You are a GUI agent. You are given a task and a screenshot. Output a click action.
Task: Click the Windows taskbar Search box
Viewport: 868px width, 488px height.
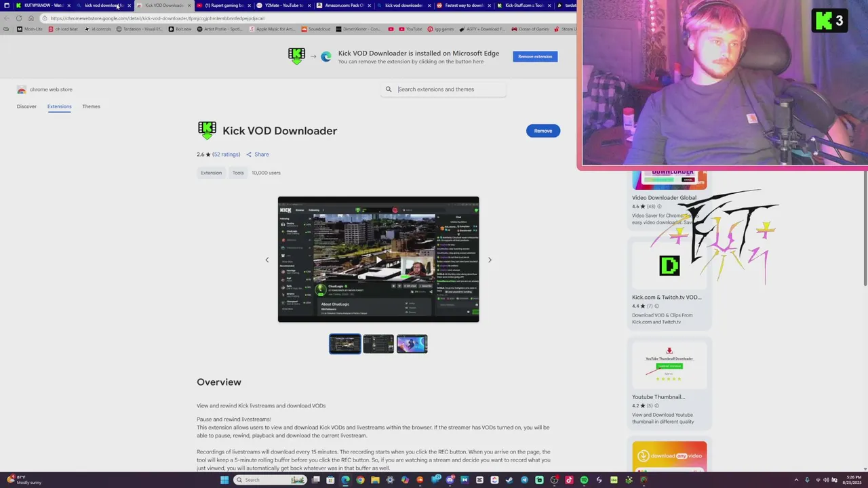[x=270, y=480]
